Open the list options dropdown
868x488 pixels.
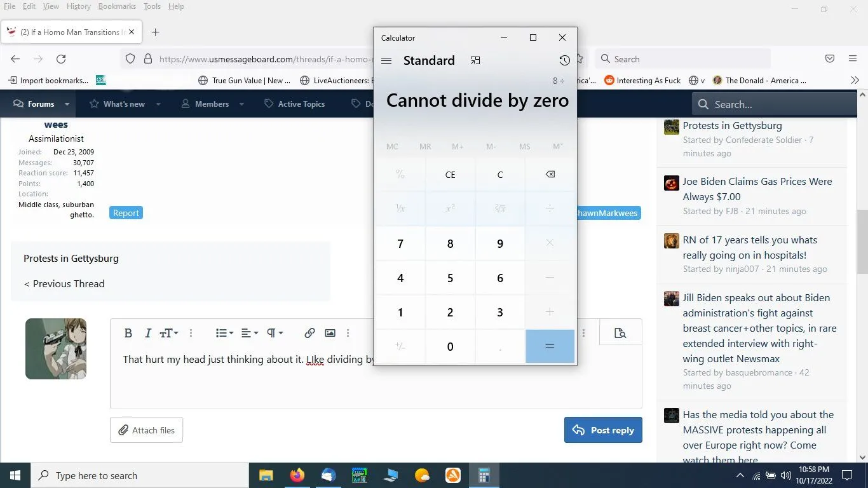[224, 333]
